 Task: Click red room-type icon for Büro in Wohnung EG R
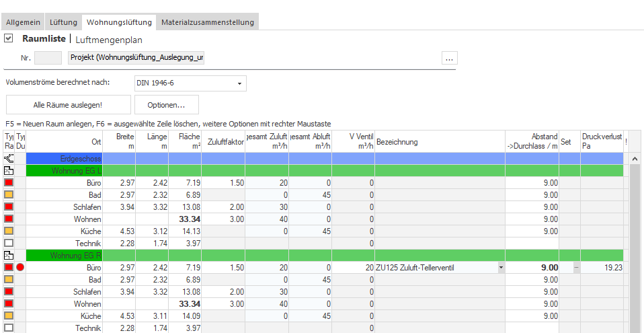tap(8, 267)
